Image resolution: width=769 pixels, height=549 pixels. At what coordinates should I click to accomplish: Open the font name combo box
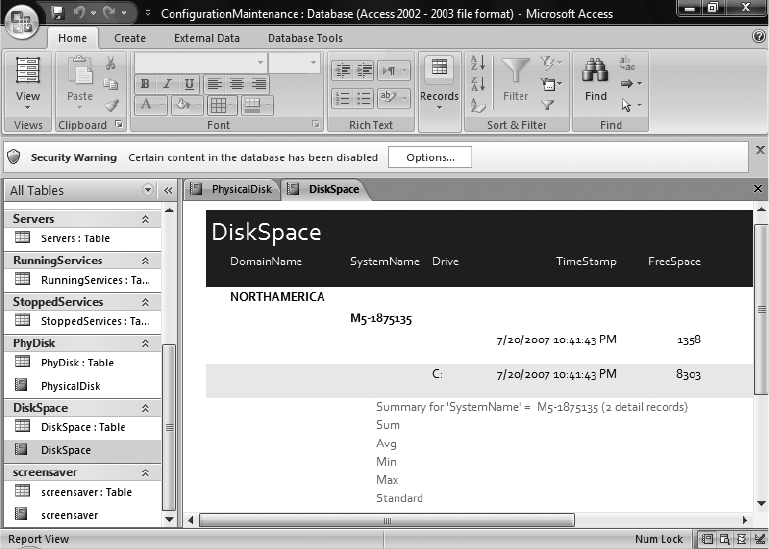point(201,63)
